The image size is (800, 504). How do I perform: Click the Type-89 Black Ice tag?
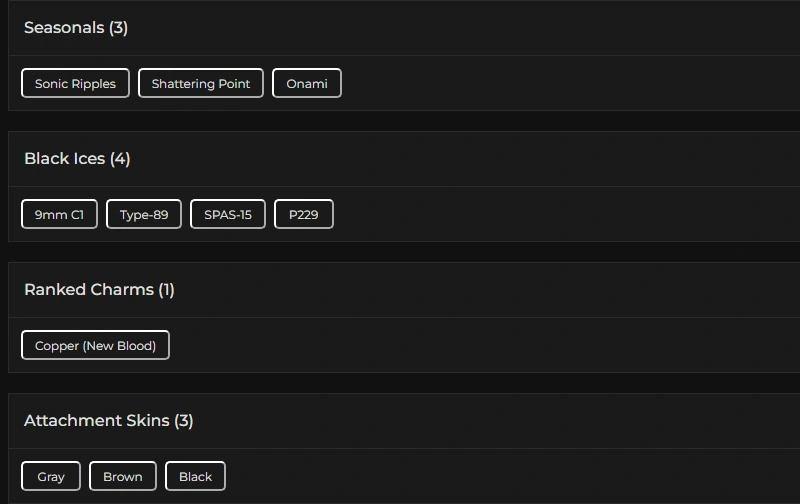144,215
